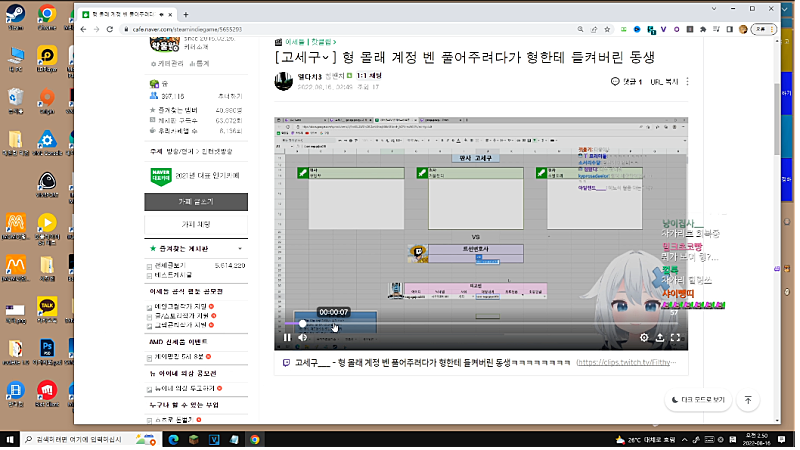Select the Chrome desktop shortcut
The width and height of the screenshot is (800, 450).
pyautogui.click(x=47, y=17)
